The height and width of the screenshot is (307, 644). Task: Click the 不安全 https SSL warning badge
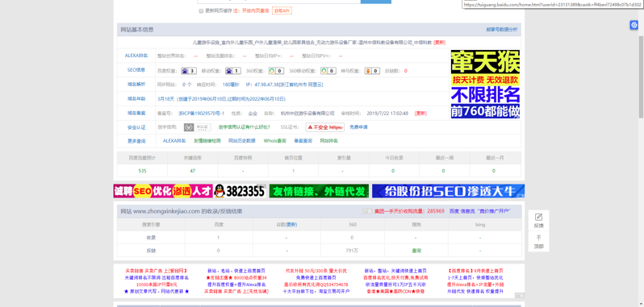[325, 127]
